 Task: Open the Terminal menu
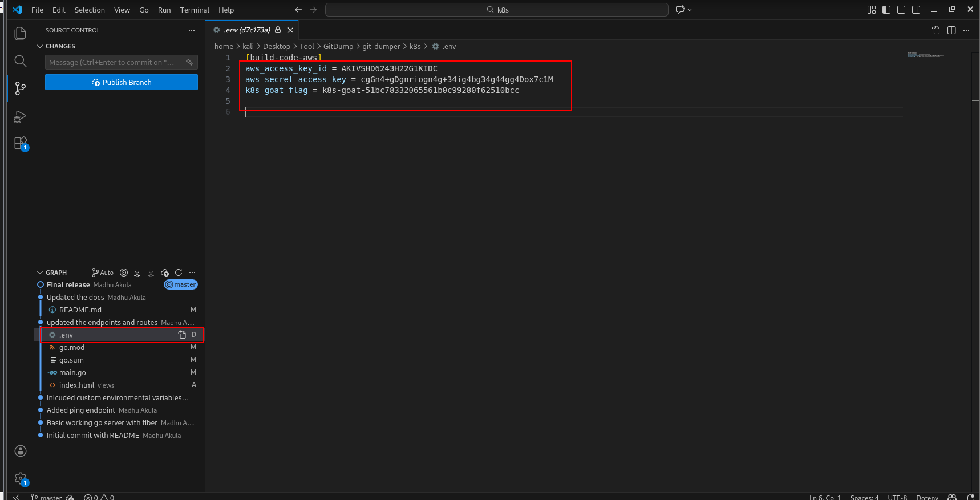[x=195, y=10]
